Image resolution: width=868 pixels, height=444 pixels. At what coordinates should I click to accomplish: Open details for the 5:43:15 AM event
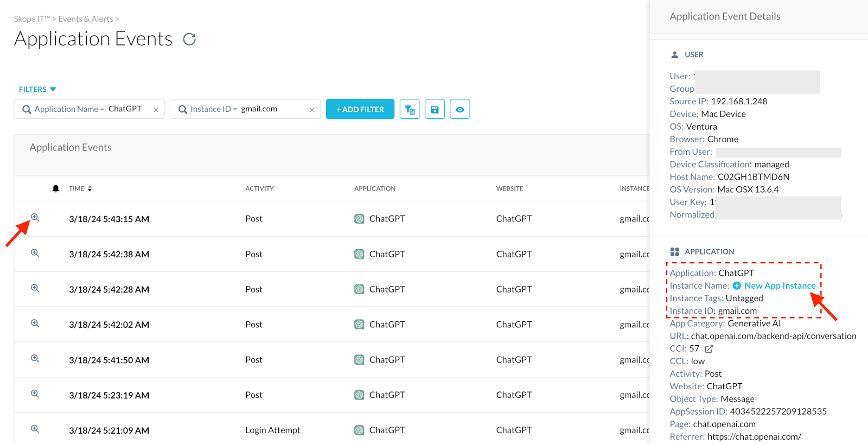(x=35, y=217)
